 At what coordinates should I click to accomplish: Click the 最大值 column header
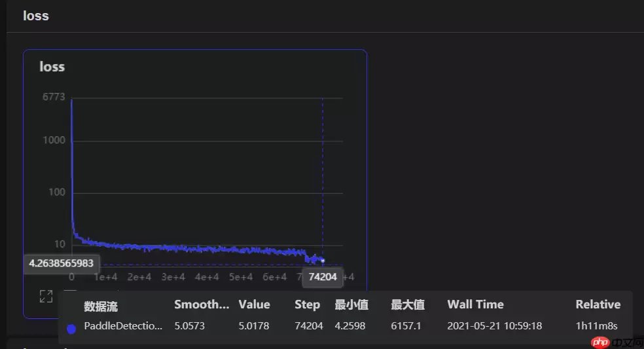coord(408,304)
